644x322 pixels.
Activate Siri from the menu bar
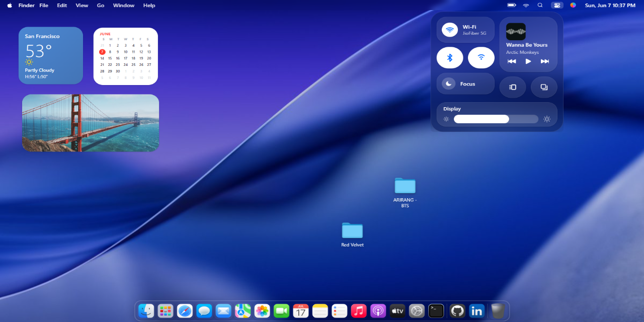click(573, 5)
